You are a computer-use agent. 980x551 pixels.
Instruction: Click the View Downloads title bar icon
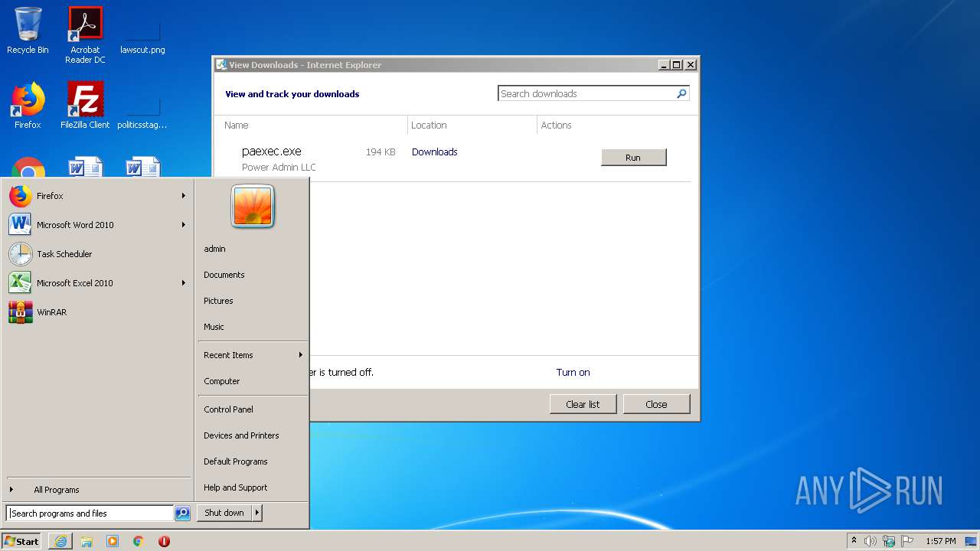[x=221, y=65]
